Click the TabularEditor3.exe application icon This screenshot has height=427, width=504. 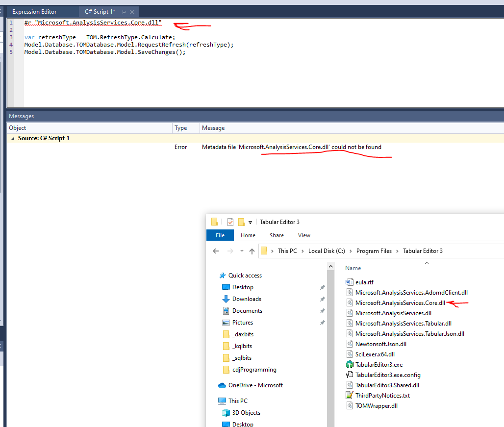(350, 364)
